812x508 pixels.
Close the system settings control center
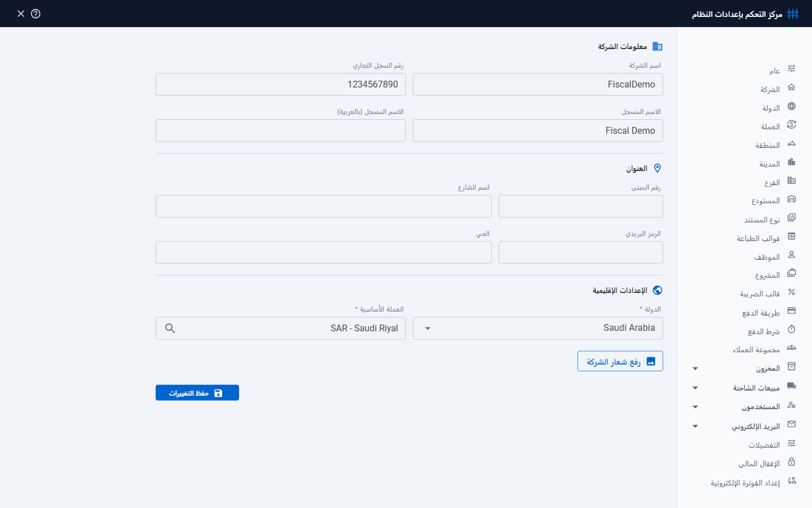[x=21, y=14]
